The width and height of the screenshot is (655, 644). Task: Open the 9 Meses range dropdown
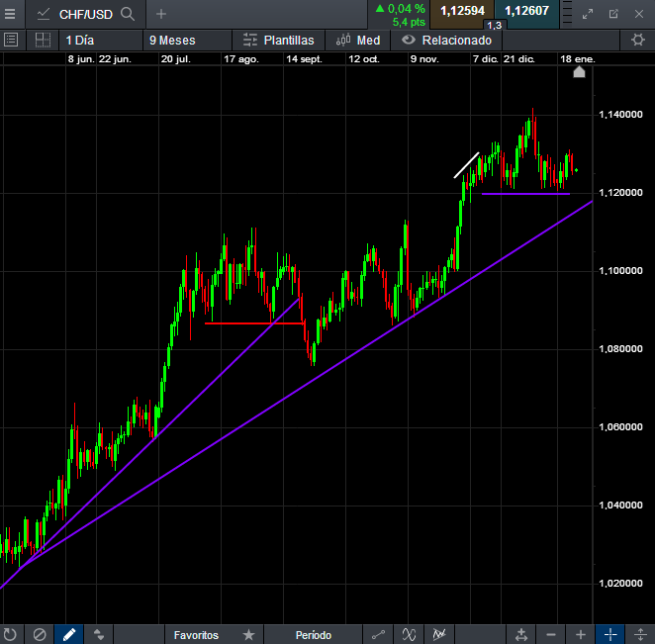point(187,41)
